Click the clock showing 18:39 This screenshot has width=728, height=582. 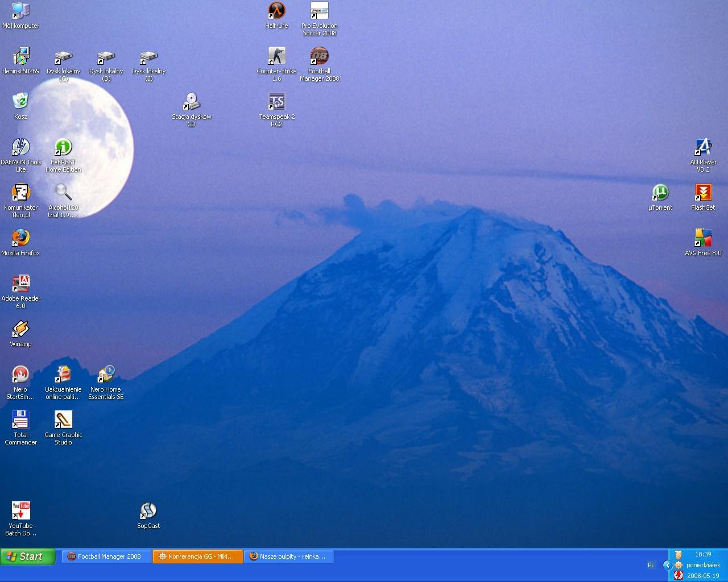coord(703,554)
